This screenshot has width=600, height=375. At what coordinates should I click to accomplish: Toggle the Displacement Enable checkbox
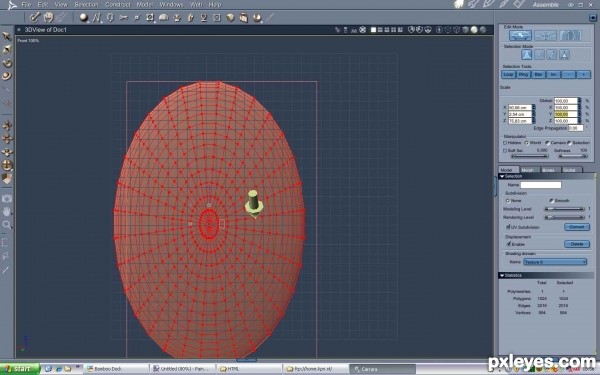click(x=508, y=244)
